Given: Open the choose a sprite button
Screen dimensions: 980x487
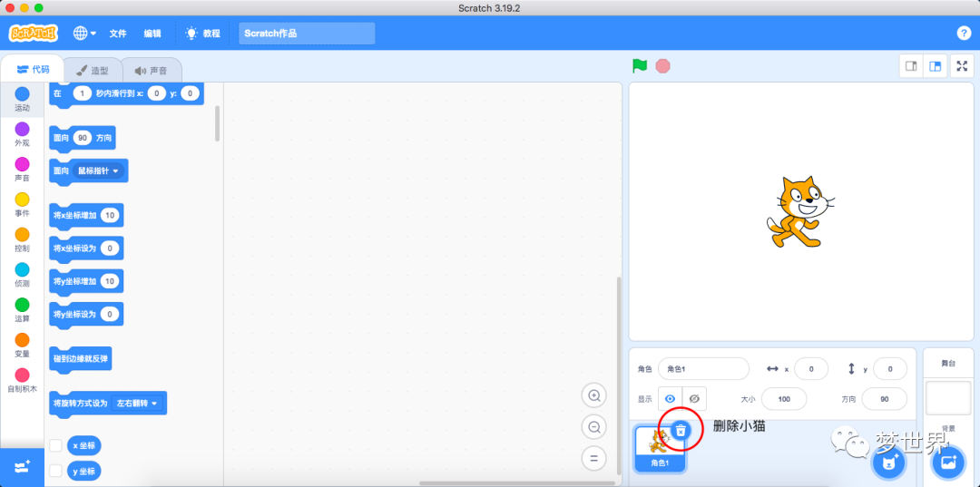Looking at the screenshot, I should (888, 463).
